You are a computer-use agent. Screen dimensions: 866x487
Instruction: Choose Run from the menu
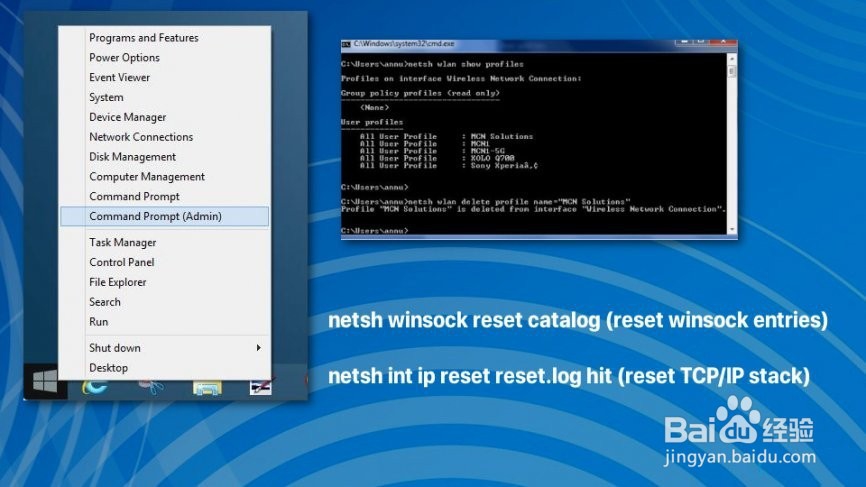165,322
